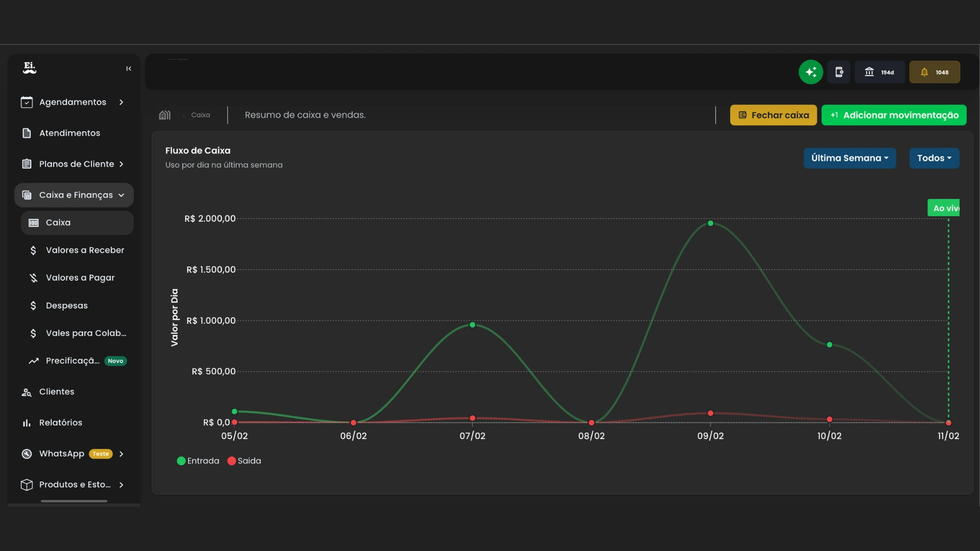Click the 09/02 Entrada peak data point
The image size is (980, 551).
point(710,223)
